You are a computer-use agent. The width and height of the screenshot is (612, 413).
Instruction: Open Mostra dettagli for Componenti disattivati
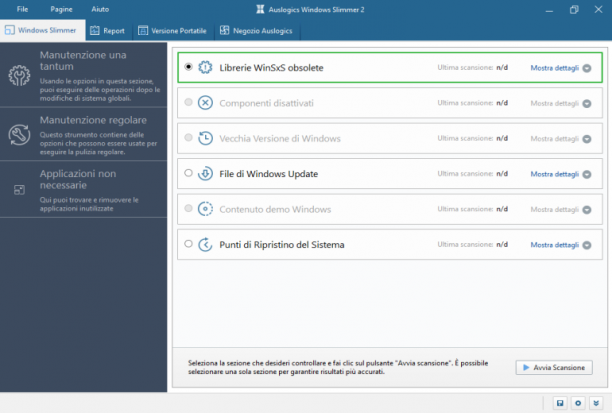click(554, 103)
